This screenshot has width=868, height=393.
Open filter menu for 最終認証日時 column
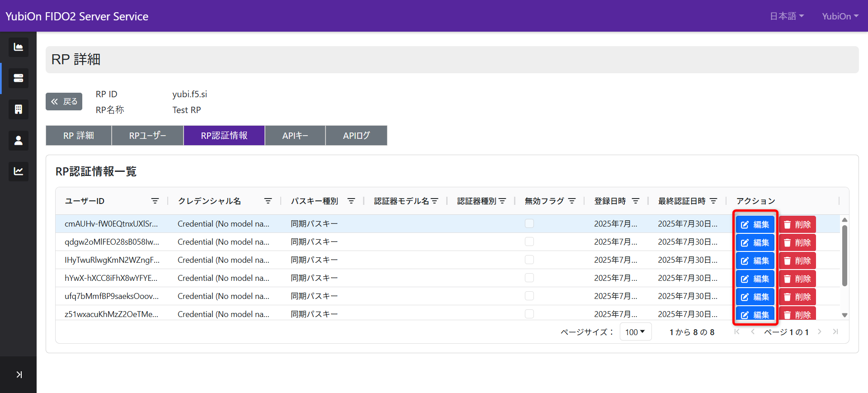tap(713, 201)
